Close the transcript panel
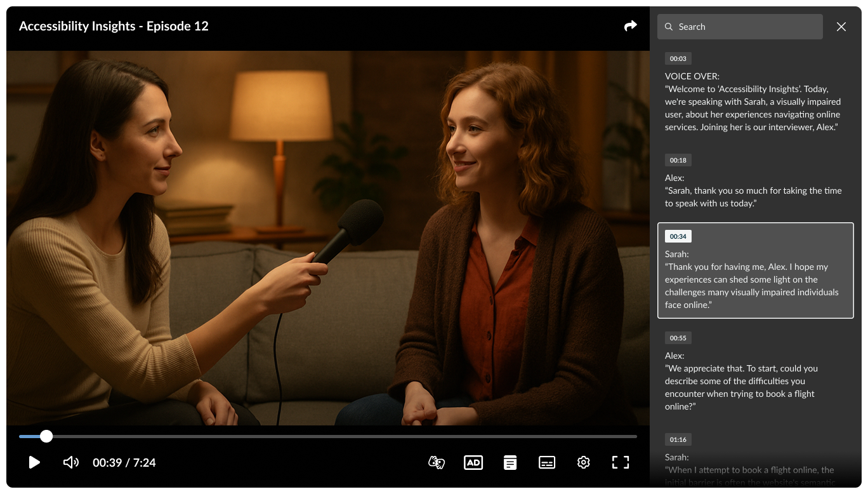Image resolution: width=868 pixels, height=494 pixels. 841,27
